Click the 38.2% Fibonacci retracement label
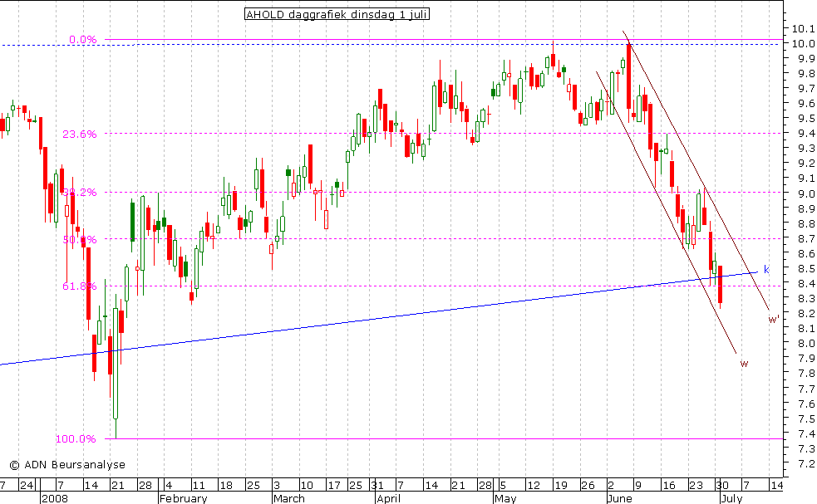Viewport: 817px width, 504px height. pos(80,192)
